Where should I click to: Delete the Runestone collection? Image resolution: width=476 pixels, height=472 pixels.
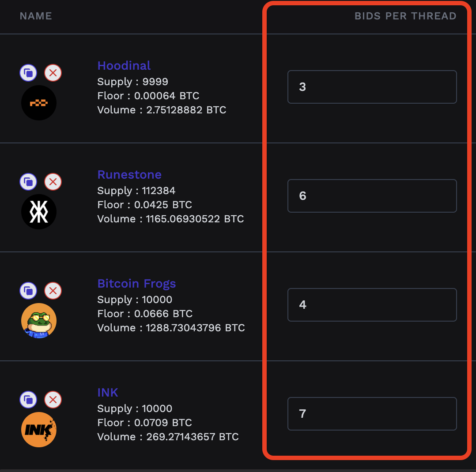53,181
